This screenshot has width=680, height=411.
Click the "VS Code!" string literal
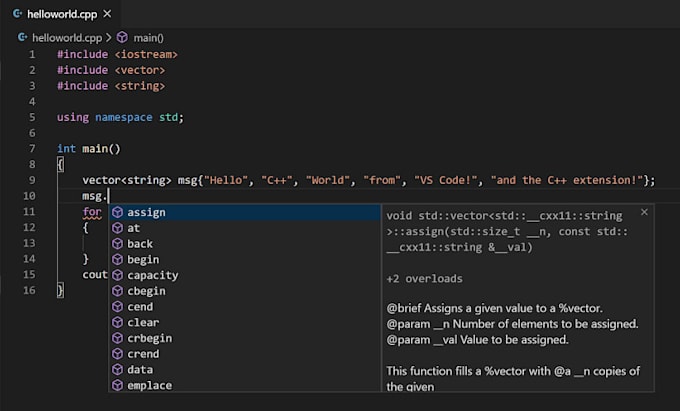[448, 180]
